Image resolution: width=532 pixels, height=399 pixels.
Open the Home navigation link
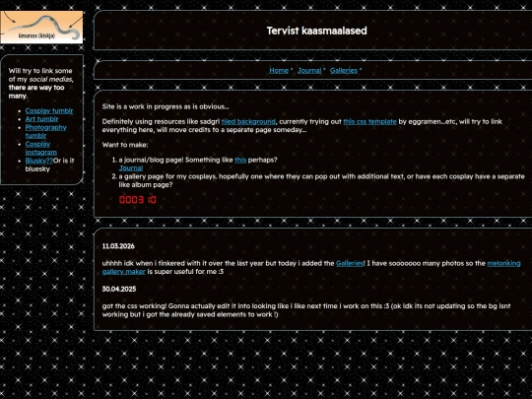point(279,71)
